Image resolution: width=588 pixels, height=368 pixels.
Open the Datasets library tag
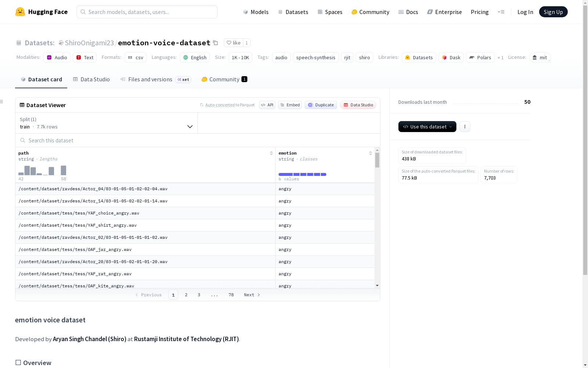[x=419, y=57]
